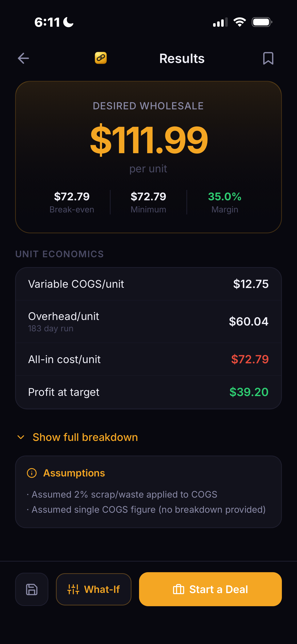The width and height of the screenshot is (297, 644).
Task: Select the sliders icon on What-If button
Action: pos(73,589)
